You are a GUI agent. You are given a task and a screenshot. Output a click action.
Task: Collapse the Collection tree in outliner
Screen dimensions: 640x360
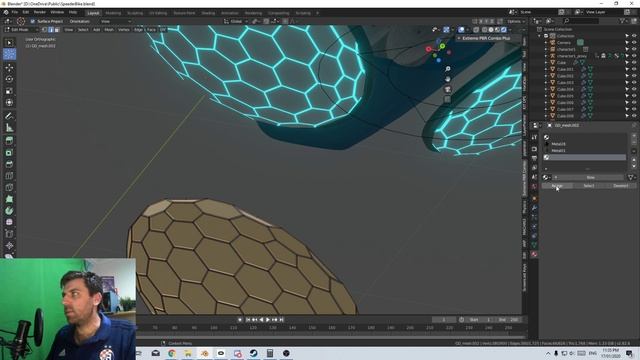[x=540, y=36]
